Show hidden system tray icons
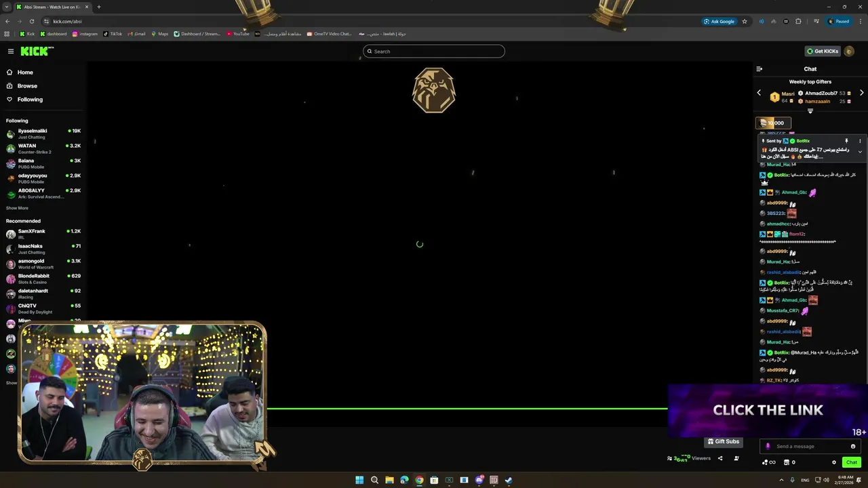868x488 pixels. (781, 480)
